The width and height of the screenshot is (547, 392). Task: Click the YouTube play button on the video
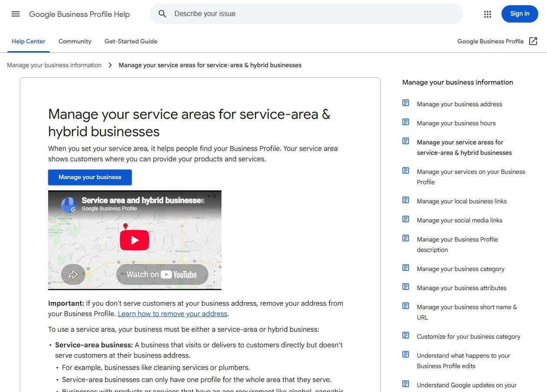click(x=134, y=240)
